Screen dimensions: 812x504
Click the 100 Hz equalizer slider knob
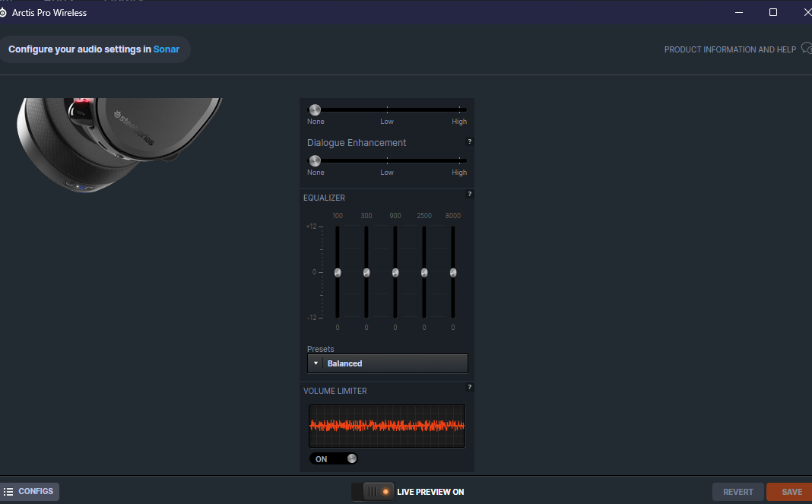point(338,272)
